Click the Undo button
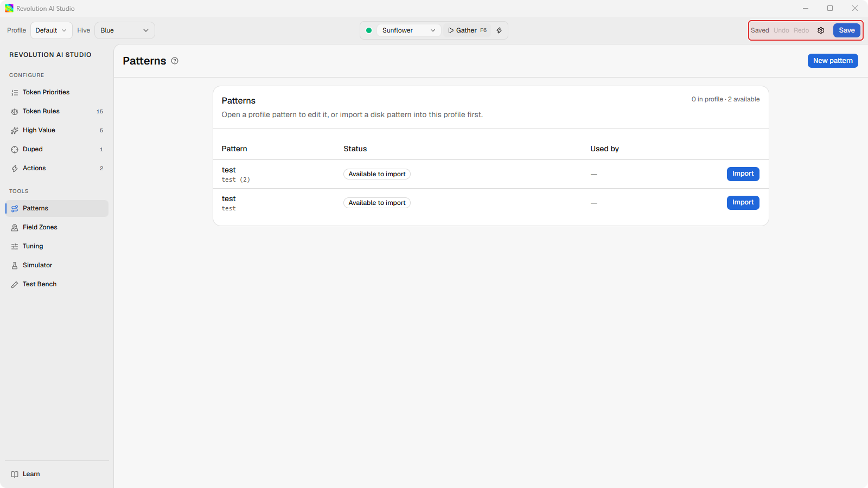The height and width of the screenshot is (488, 868). [781, 30]
